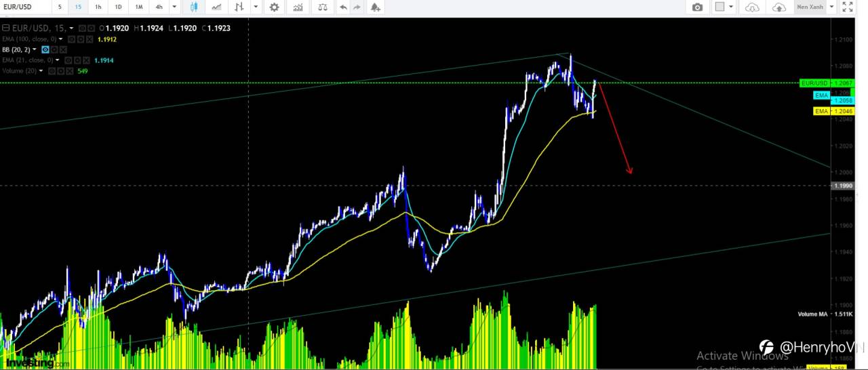
Task: Load chart layout from cloud
Action: click(752, 7)
